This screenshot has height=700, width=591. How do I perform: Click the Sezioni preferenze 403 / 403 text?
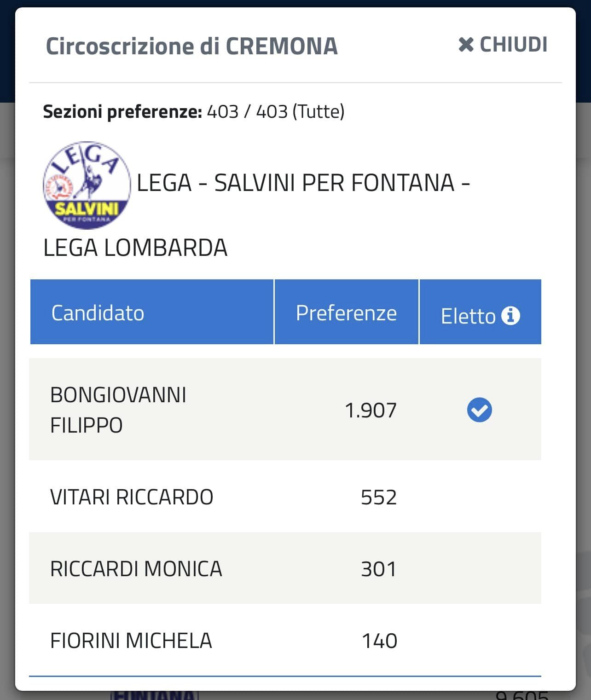click(x=194, y=112)
